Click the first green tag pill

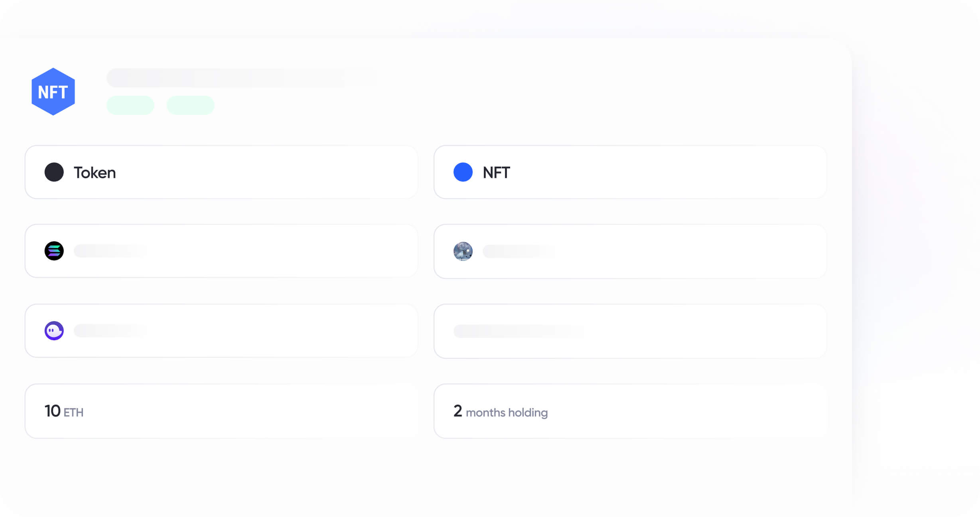130,105
